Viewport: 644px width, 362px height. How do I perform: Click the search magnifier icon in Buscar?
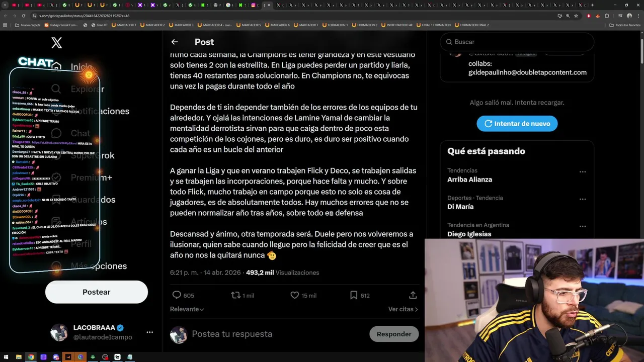(449, 42)
